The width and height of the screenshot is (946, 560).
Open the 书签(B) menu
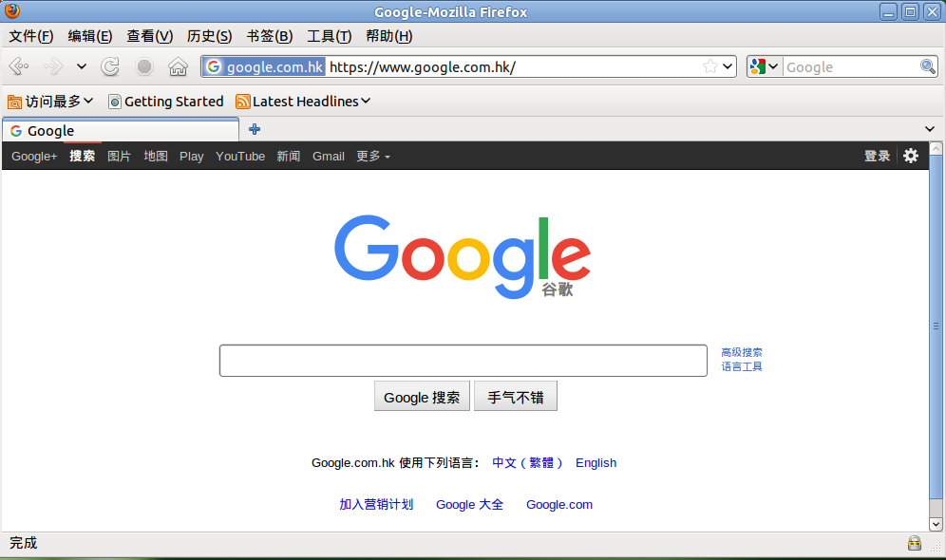[x=270, y=36]
